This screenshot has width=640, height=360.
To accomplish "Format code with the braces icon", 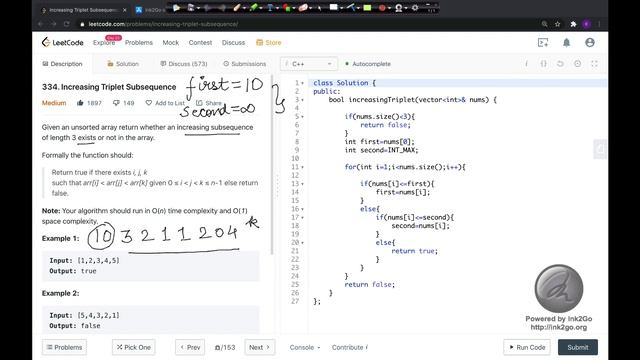I will [x=543, y=64].
